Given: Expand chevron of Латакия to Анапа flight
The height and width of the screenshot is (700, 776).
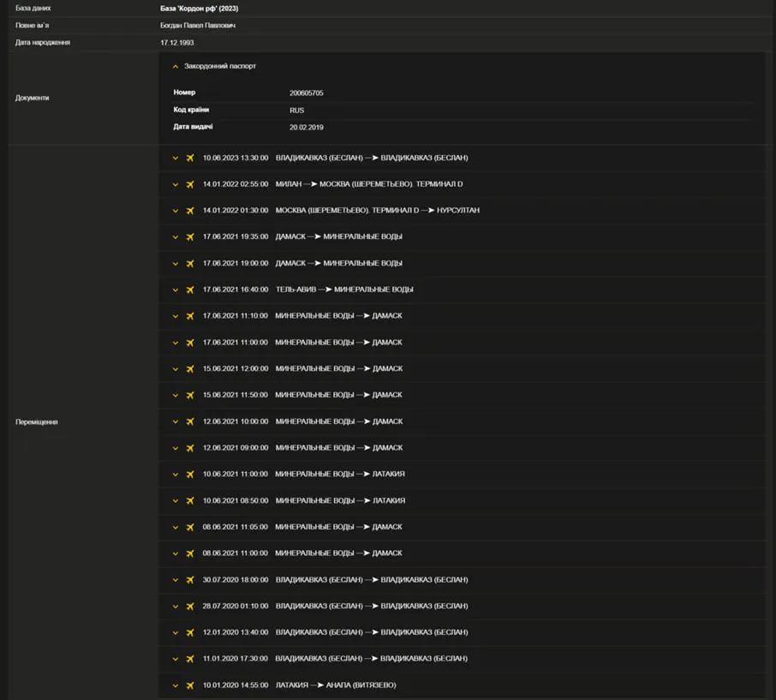Looking at the screenshot, I should 176,686.
